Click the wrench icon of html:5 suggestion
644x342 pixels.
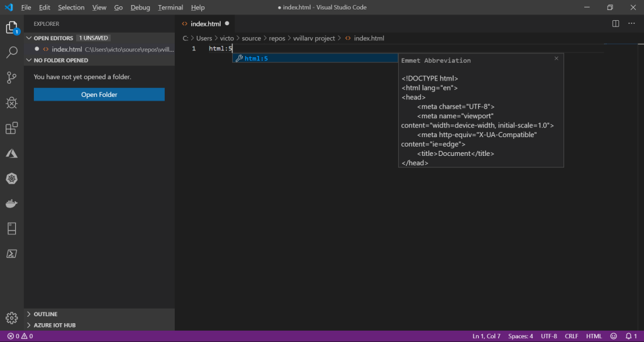point(239,58)
